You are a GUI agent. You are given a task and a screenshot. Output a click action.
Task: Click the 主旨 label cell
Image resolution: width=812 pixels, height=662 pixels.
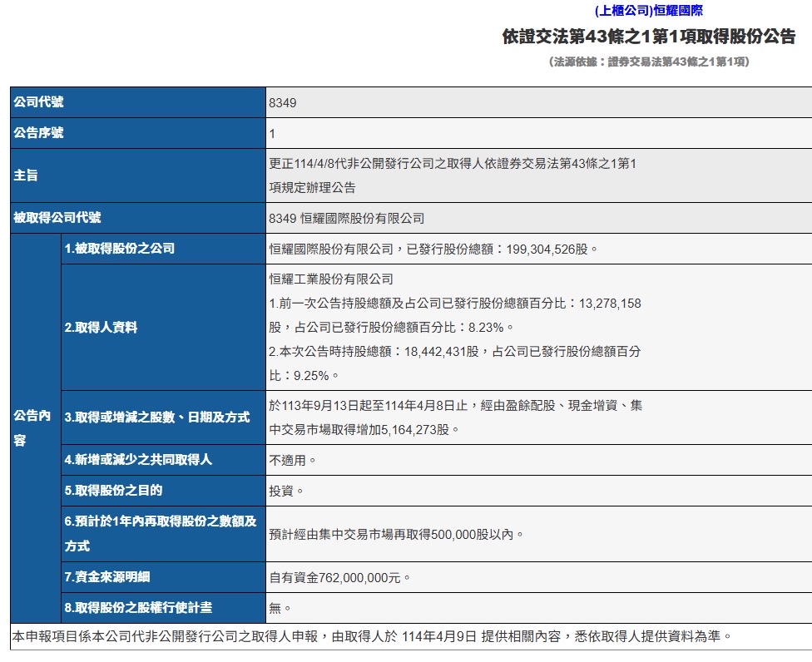click(x=138, y=175)
